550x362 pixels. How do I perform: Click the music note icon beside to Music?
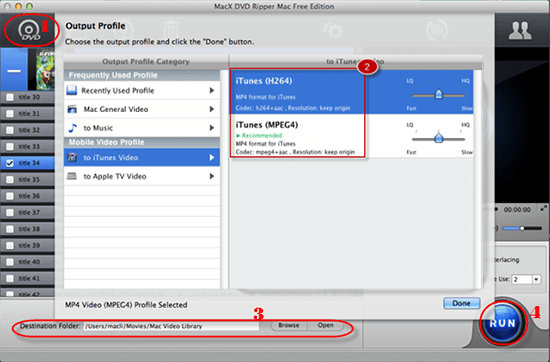pos(72,128)
